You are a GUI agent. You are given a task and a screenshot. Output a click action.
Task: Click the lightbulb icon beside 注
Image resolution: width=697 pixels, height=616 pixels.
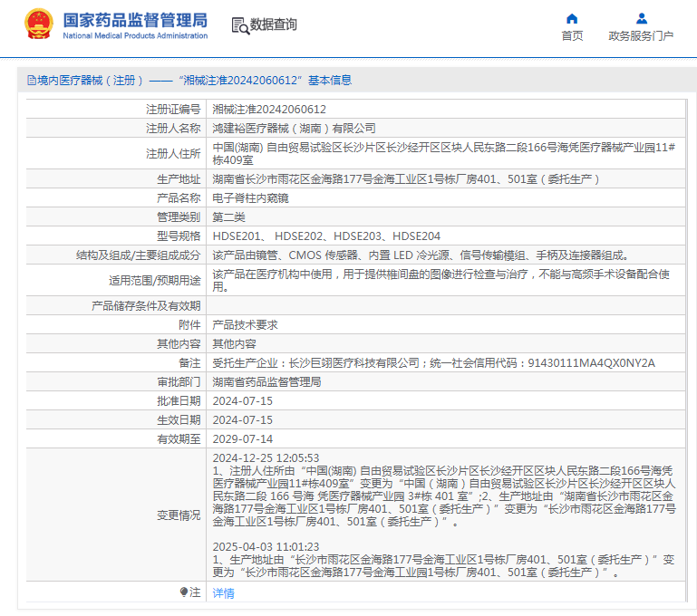[x=184, y=592]
